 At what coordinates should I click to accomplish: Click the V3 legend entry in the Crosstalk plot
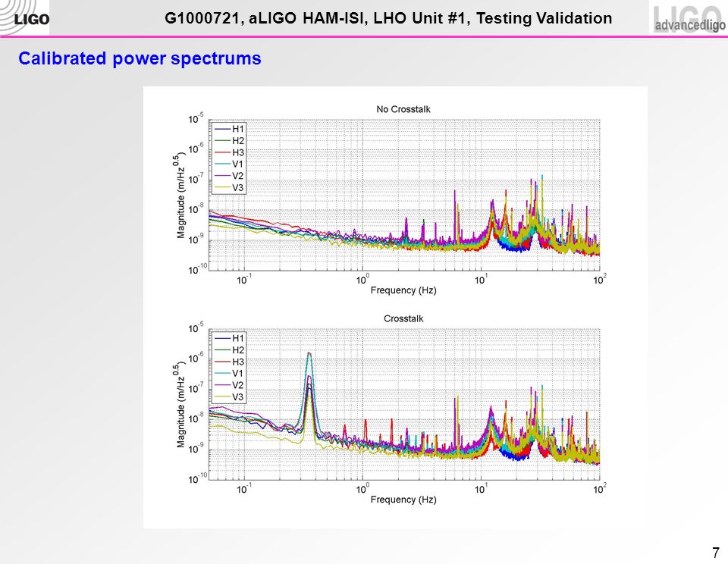tap(230, 397)
